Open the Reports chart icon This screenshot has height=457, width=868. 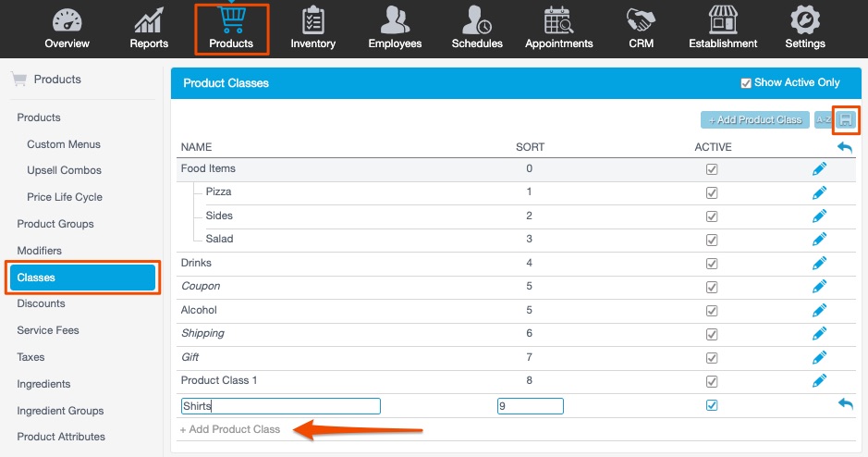pyautogui.click(x=149, y=20)
